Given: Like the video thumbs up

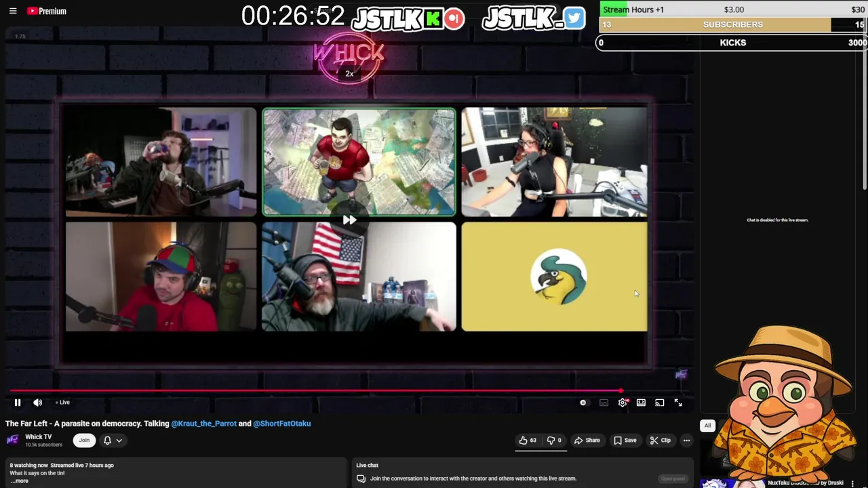Looking at the screenshot, I should 528,441.
